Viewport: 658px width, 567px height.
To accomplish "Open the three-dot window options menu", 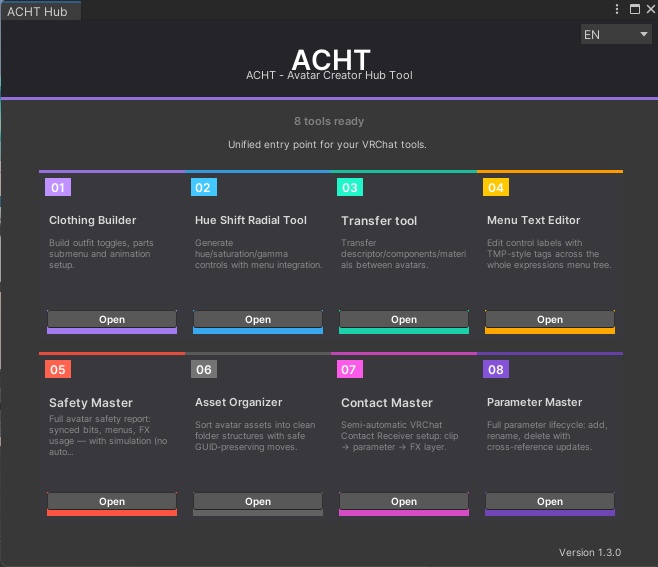I will click(616, 9).
